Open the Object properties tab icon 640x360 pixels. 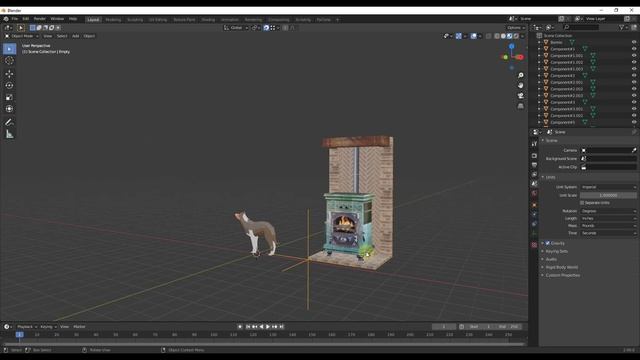coord(534,205)
